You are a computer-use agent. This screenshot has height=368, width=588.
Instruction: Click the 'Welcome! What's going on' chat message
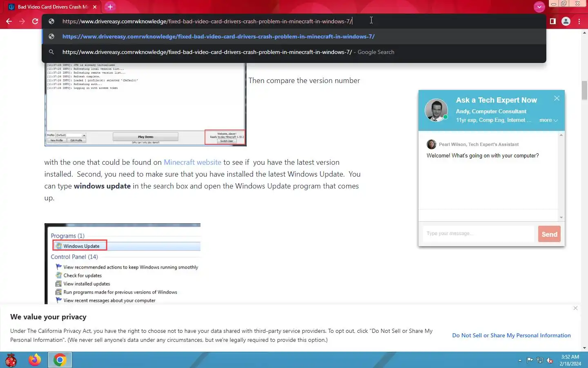pos(483,156)
